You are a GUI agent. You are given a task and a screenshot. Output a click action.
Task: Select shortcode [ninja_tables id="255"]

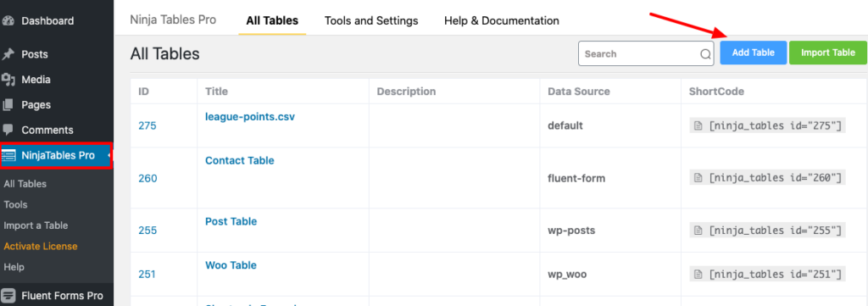775,231
